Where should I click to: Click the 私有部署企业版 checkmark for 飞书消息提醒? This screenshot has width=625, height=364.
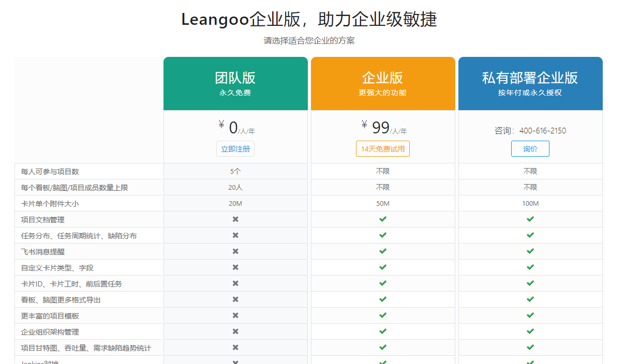pos(530,251)
